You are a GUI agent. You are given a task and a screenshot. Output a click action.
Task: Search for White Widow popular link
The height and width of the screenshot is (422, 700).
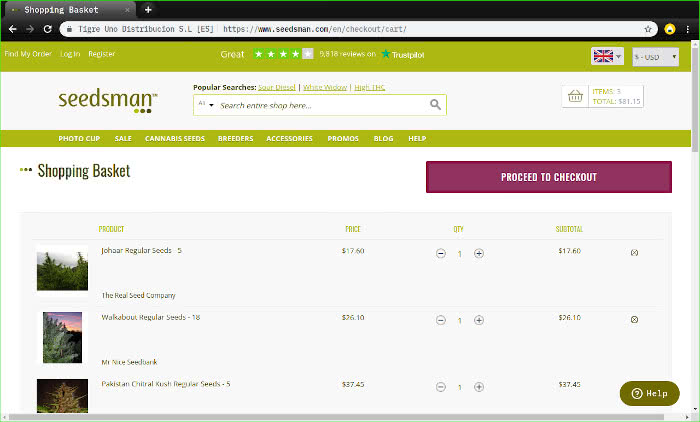(x=325, y=87)
